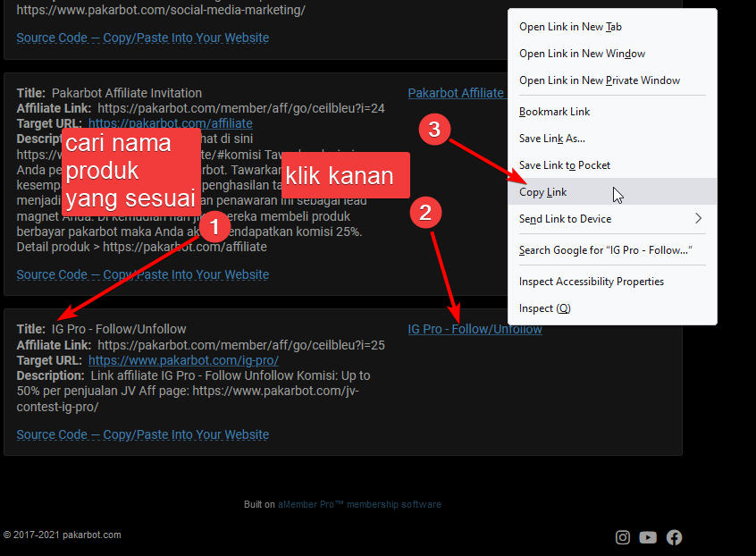Open the Facebook icon in footer
Viewport: 756px width, 556px height.
tap(674, 537)
